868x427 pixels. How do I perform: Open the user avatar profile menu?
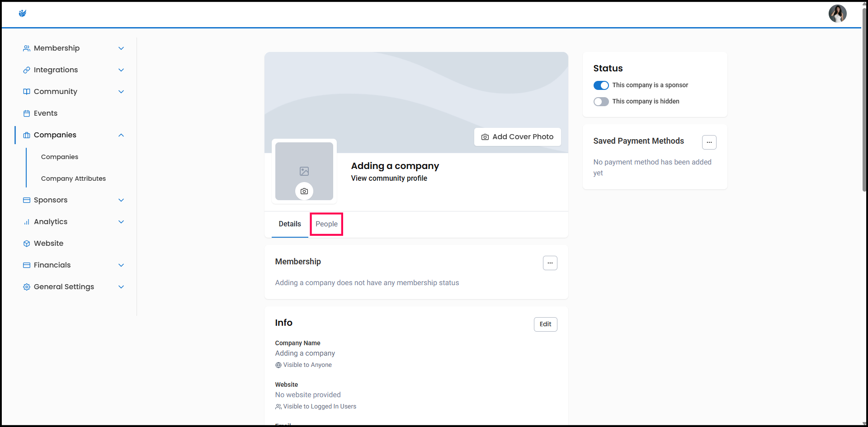pos(837,14)
